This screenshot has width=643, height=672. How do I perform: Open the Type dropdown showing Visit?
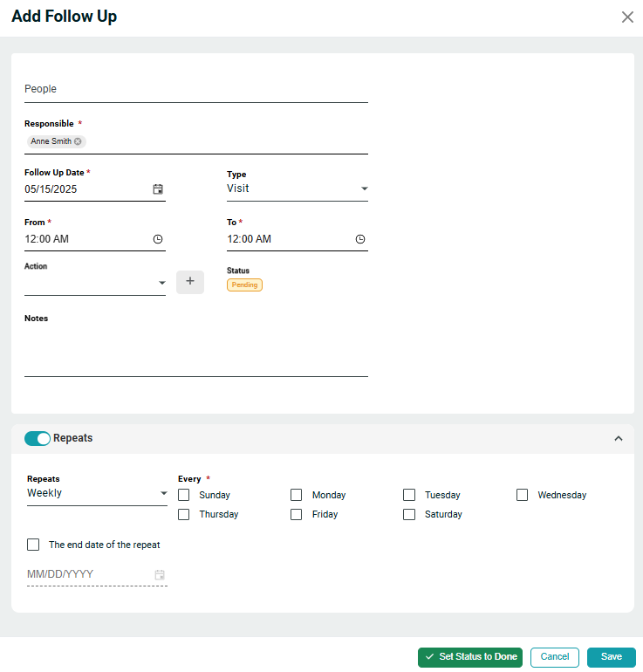297,189
